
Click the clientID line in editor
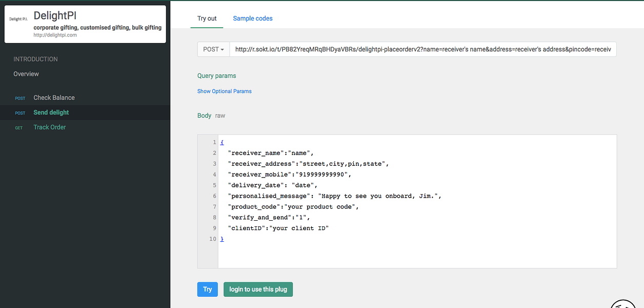pos(278,228)
